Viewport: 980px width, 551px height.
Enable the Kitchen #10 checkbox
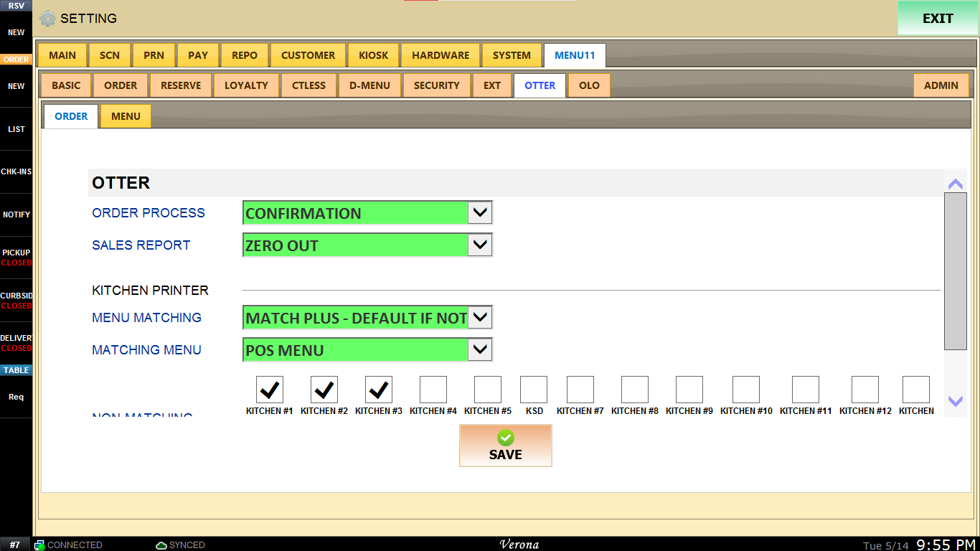tap(746, 390)
